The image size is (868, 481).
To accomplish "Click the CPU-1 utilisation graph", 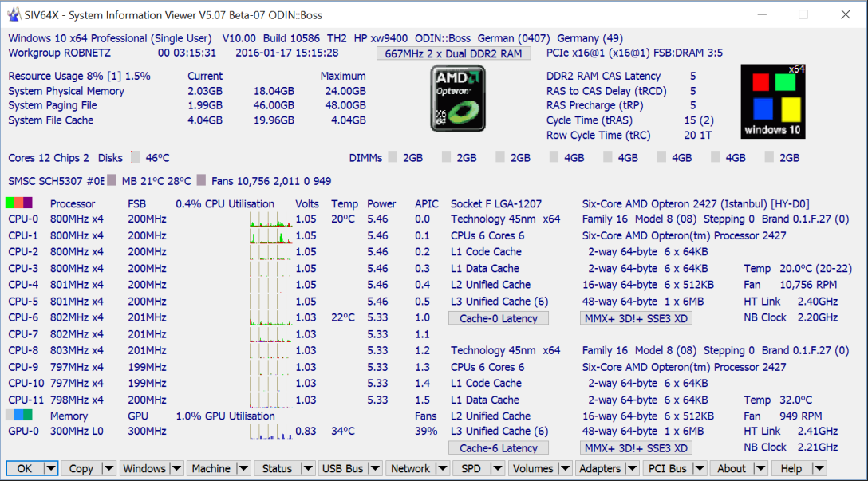I will 270,236.
